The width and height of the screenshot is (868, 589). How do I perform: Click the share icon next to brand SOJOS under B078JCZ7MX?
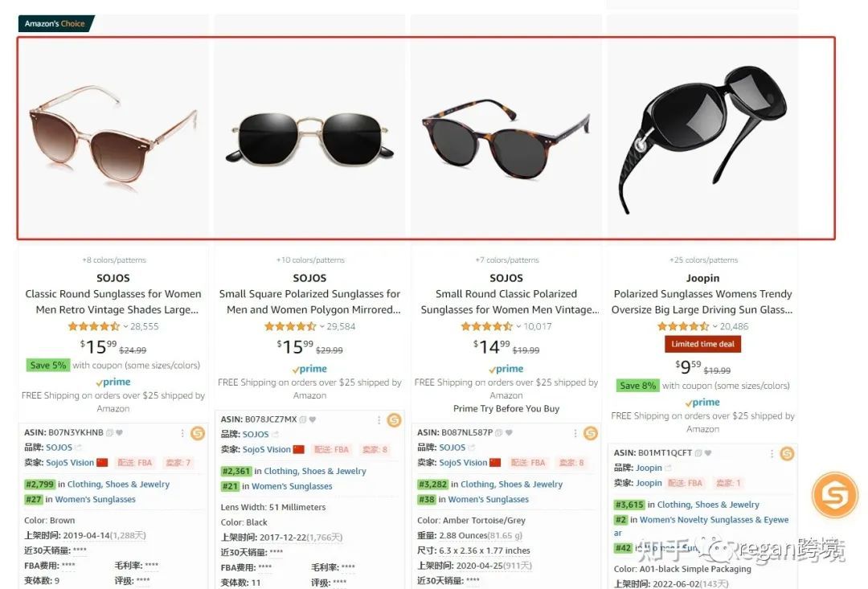pyautogui.click(x=276, y=435)
